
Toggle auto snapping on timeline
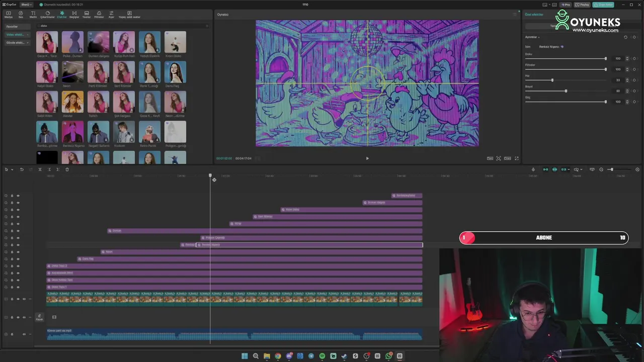tap(554, 169)
